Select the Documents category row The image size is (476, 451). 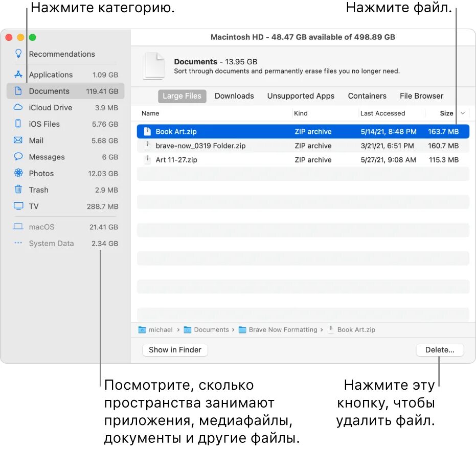coord(65,91)
